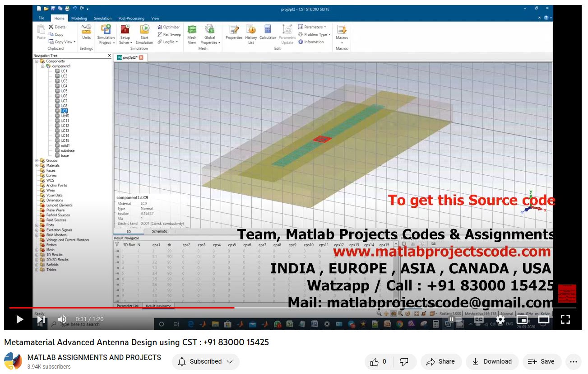
Task: Switch to theater mode view
Action: [543, 319]
